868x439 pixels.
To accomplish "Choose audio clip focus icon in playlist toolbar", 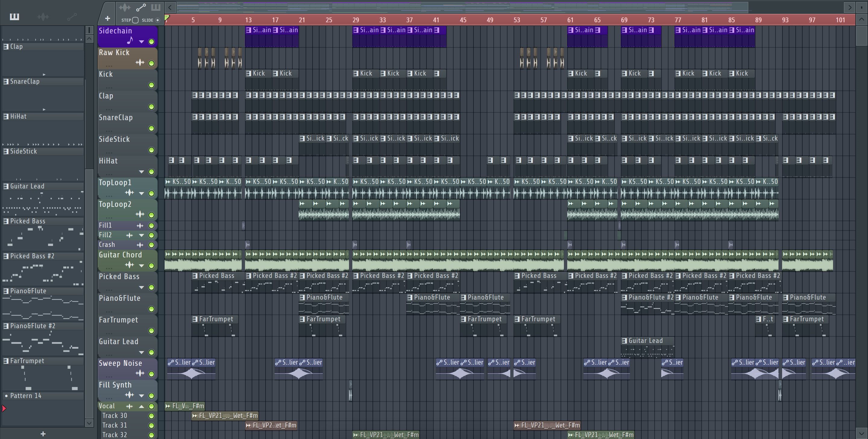I will tap(124, 8).
